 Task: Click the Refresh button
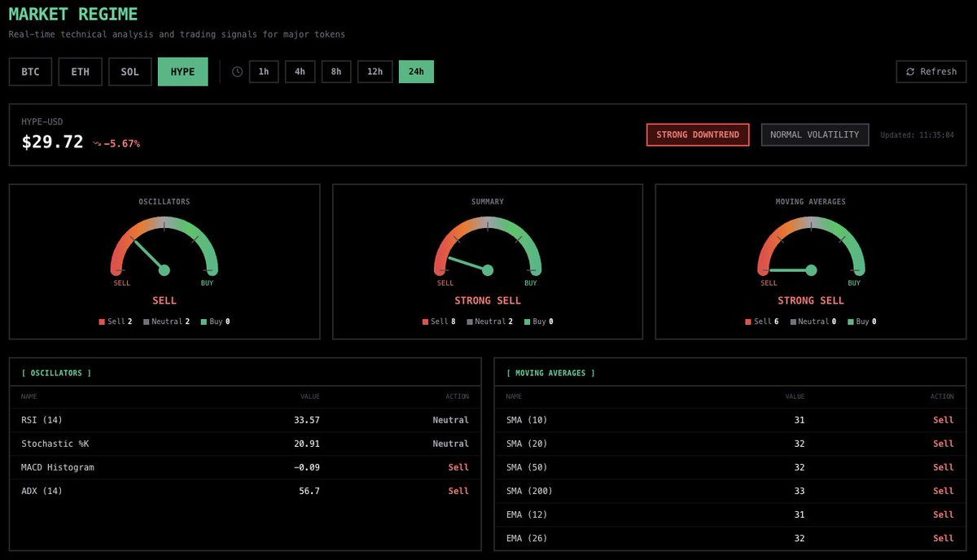point(931,72)
